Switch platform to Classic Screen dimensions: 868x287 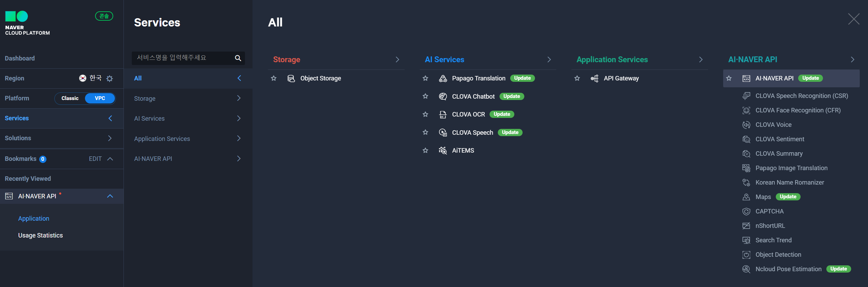point(70,98)
